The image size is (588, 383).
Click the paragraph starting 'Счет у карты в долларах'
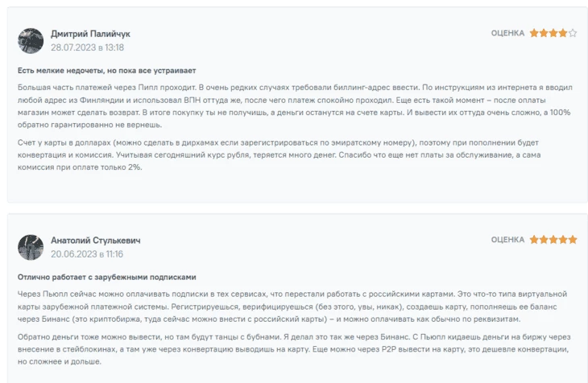[279, 155]
